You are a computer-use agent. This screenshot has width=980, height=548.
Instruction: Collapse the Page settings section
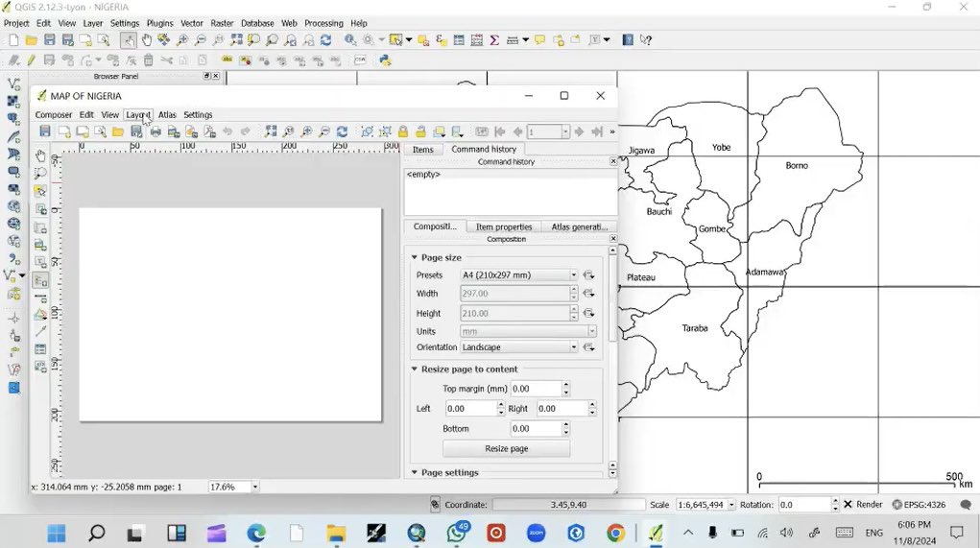(x=415, y=472)
